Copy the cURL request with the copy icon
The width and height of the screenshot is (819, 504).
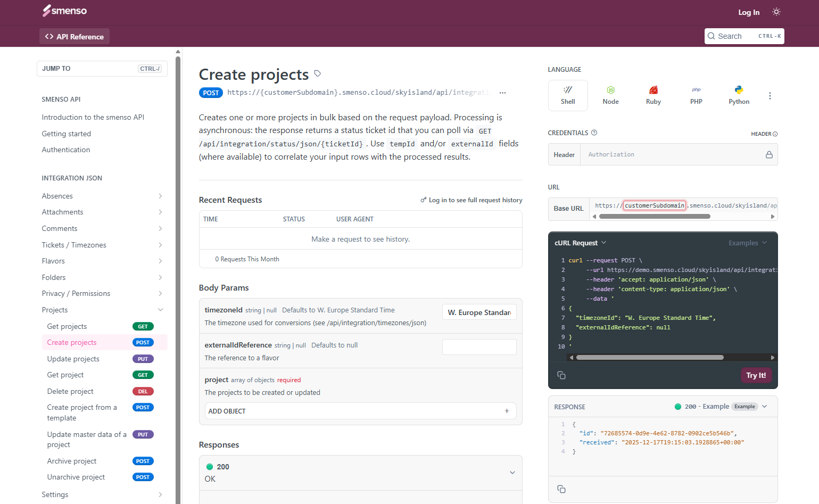(561, 375)
